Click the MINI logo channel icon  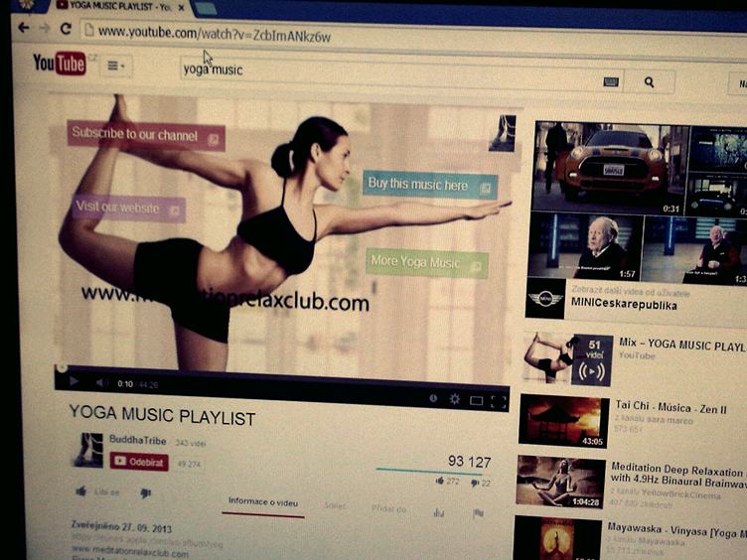pos(545,298)
